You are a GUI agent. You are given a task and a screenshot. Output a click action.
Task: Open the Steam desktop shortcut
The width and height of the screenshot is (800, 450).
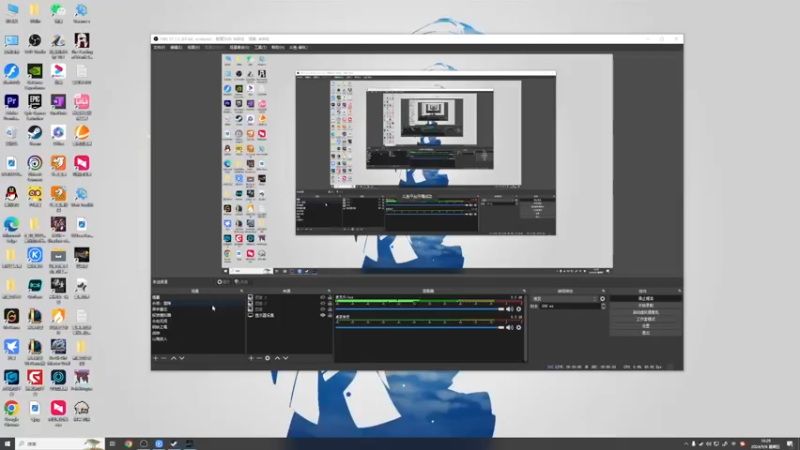pos(35,136)
